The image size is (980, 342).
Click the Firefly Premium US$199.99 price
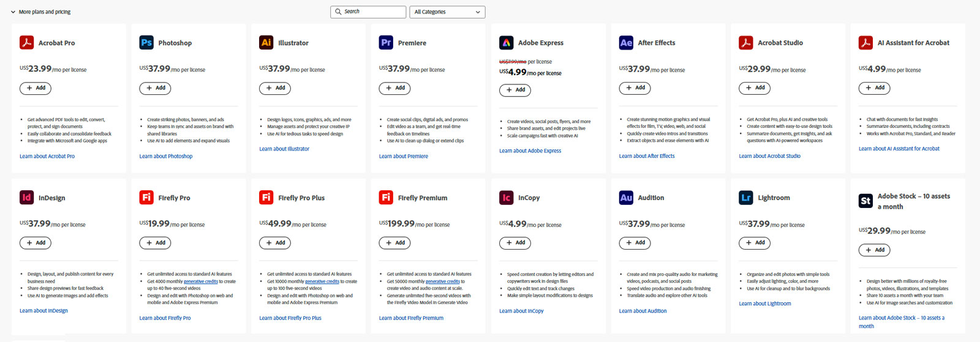tap(397, 224)
